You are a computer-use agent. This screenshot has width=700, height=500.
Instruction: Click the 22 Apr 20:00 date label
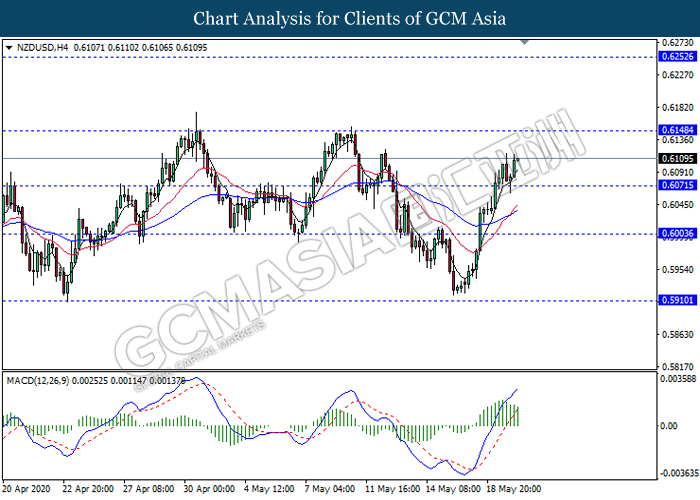[x=88, y=489]
